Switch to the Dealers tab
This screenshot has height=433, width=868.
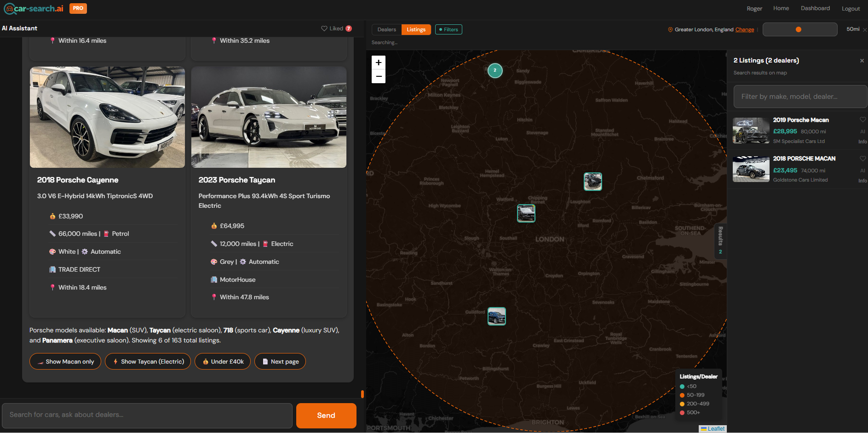click(x=386, y=29)
